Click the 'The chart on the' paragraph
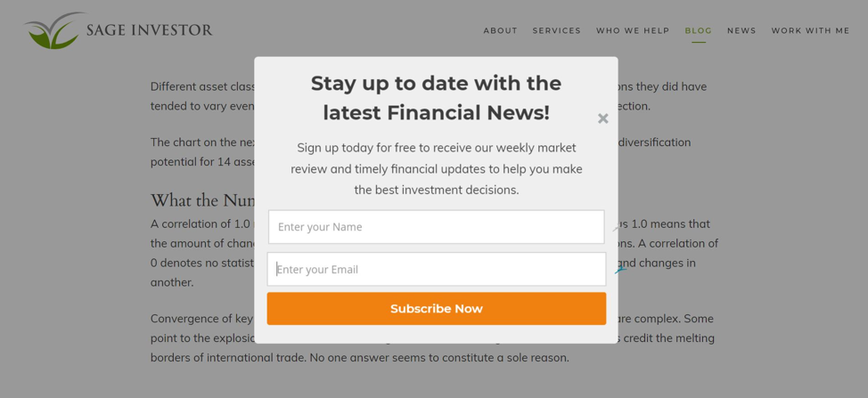868x398 pixels. [202, 151]
